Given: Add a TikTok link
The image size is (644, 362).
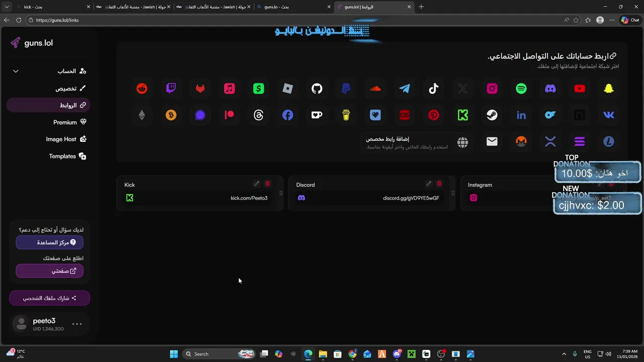Looking at the screenshot, I should coord(434,89).
